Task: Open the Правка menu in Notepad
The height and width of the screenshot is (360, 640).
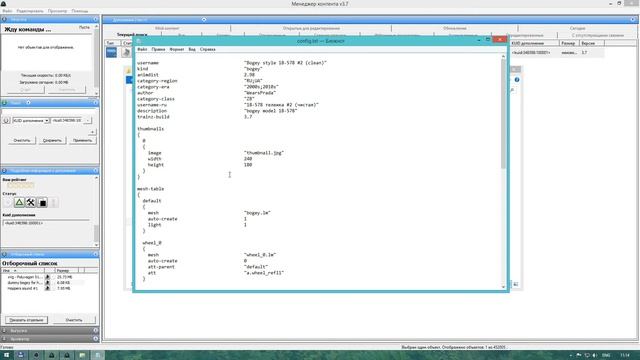Action: [x=158, y=49]
